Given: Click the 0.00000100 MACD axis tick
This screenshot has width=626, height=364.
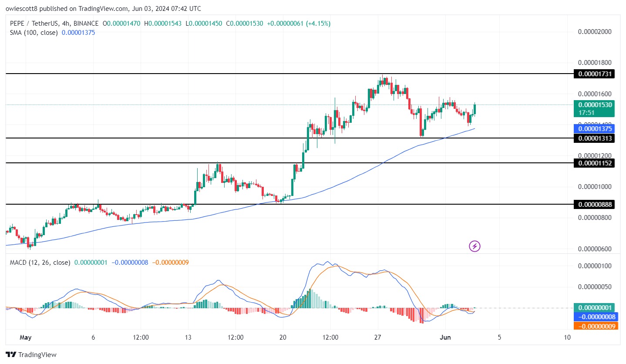Looking at the screenshot, I should coord(594,266).
